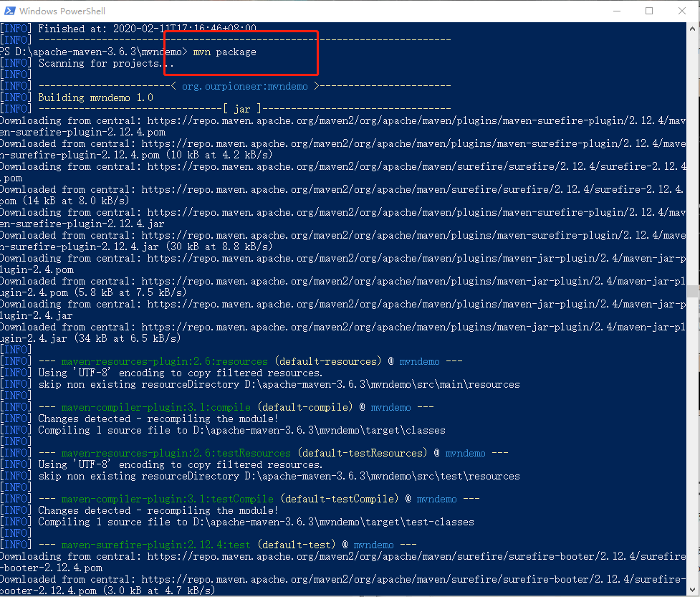Maximize the Windows PowerShell window
The height and width of the screenshot is (597, 700).
[649, 11]
